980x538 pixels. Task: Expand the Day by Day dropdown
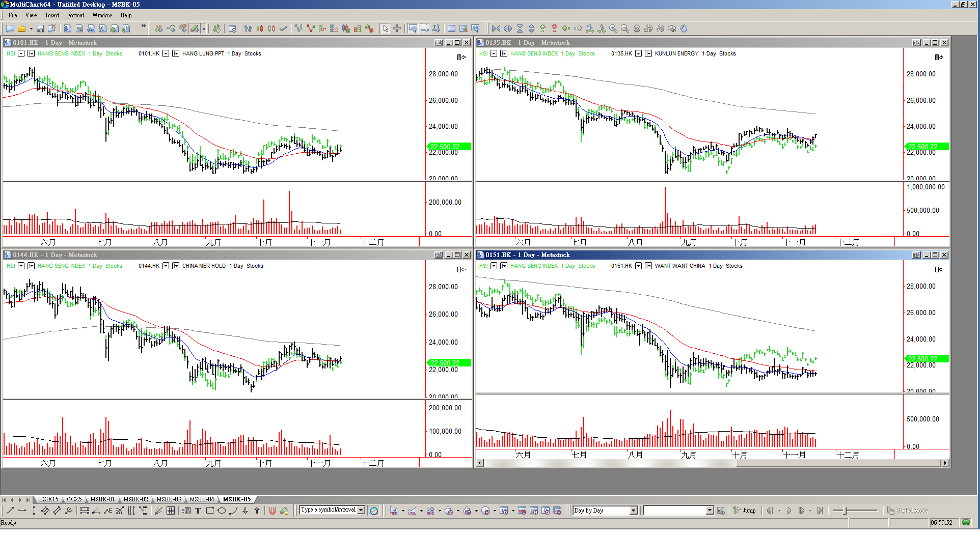point(634,511)
